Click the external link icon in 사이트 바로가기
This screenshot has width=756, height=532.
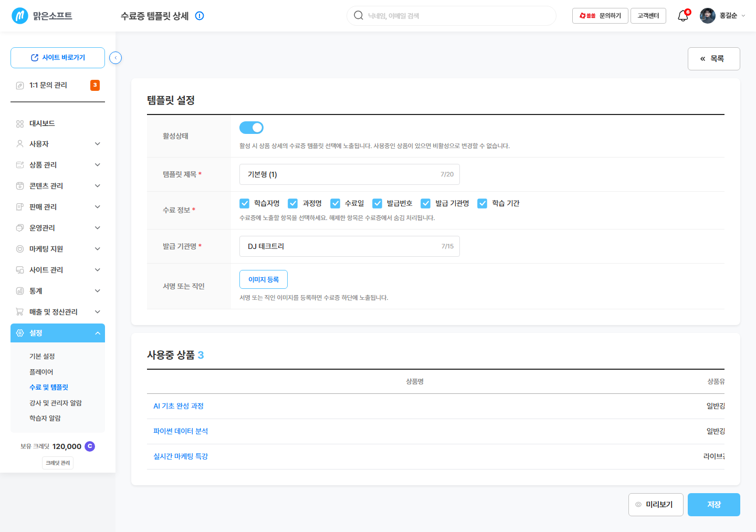[35, 58]
